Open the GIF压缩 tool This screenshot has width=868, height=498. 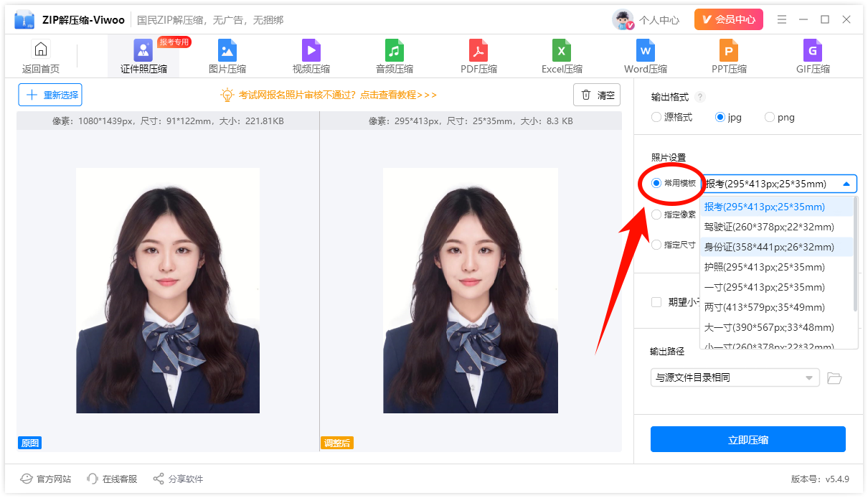click(813, 57)
